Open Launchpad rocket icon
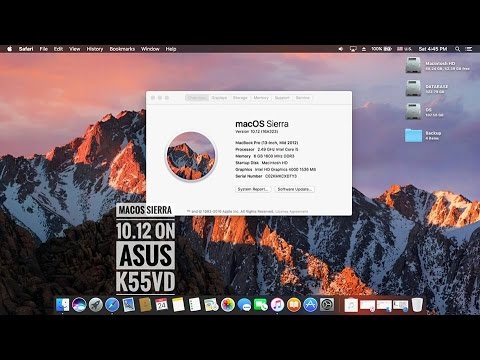 pos(96,305)
